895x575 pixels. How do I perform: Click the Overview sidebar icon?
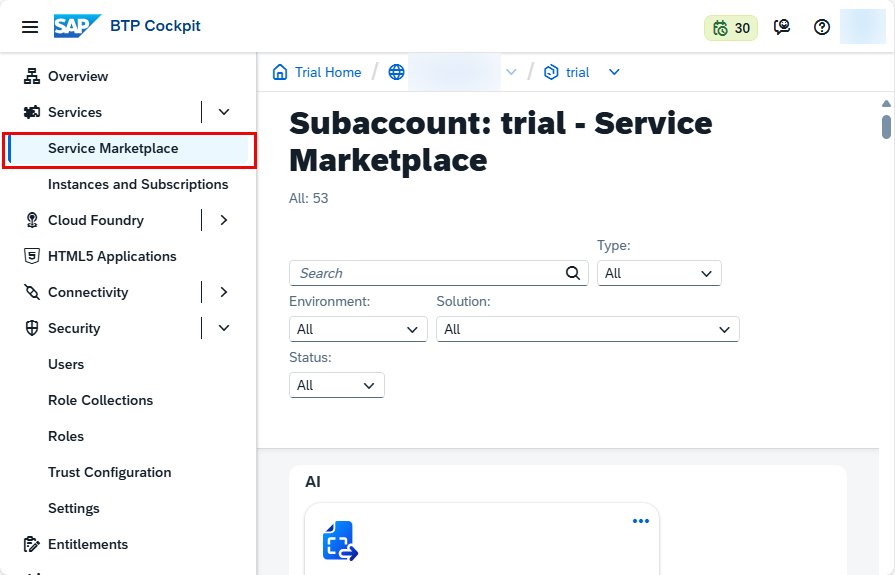(32, 76)
